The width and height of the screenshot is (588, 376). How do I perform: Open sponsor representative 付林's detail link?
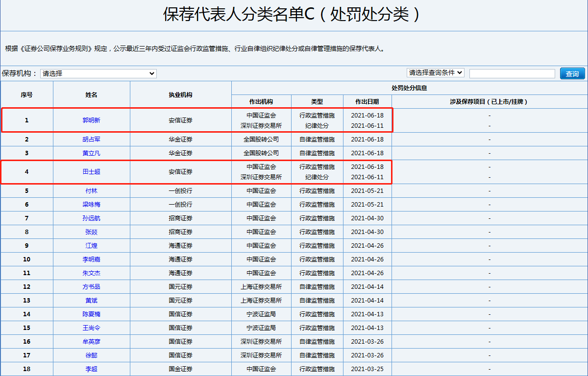coord(91,190)
